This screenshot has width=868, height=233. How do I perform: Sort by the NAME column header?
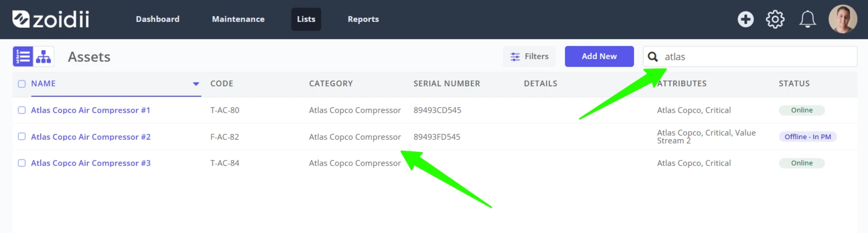43,84
